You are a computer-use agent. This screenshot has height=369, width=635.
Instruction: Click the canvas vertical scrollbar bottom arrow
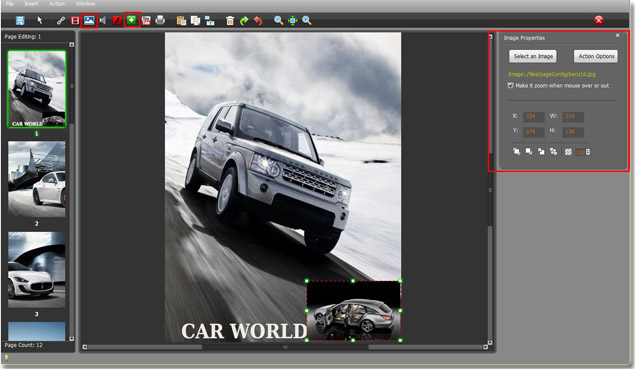(x=490, y=343)
